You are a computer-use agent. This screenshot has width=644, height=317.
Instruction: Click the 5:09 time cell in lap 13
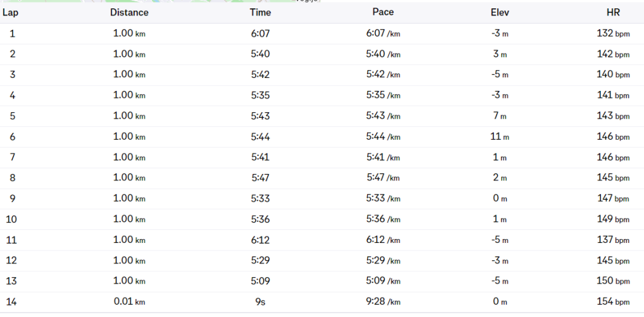pyautogui.click(x=260, y=281)
